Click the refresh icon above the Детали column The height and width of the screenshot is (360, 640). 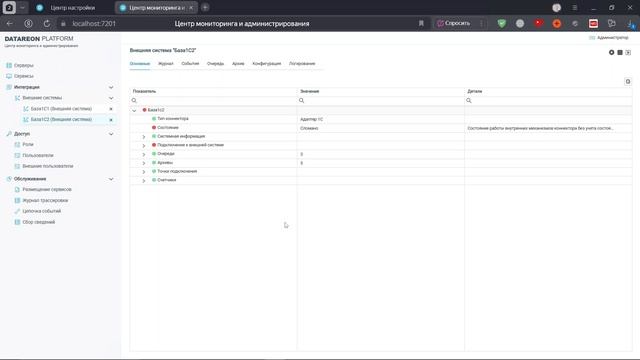tap(628, 82)
